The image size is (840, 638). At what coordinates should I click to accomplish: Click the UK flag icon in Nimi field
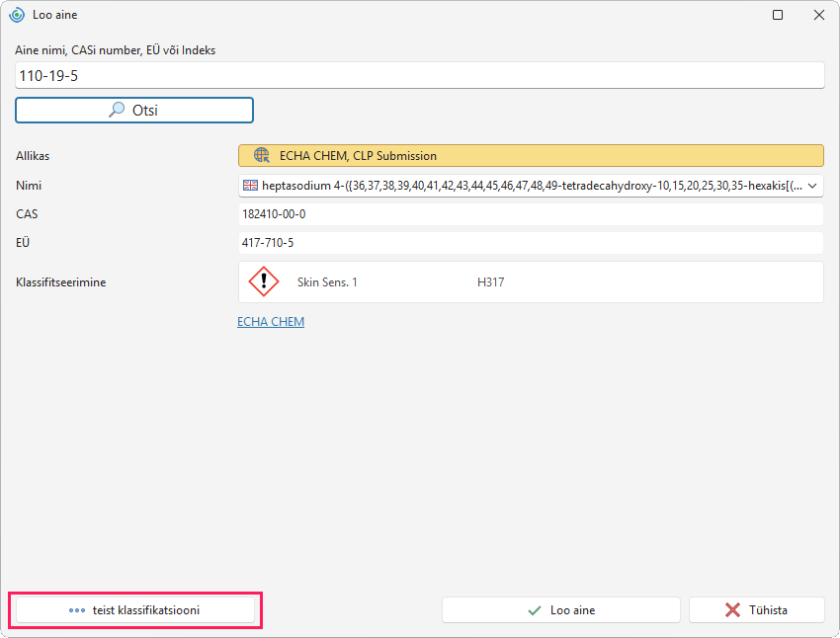pos(250,186)
